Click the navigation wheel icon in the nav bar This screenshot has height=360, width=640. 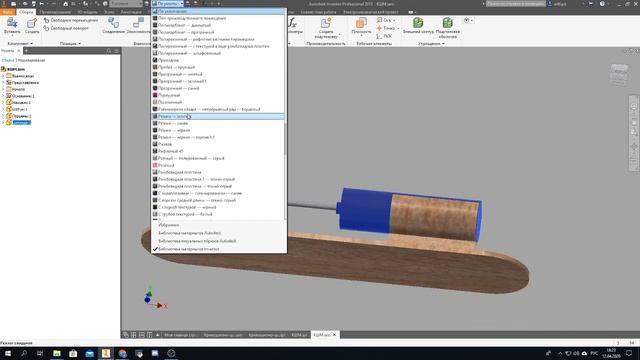633,107
